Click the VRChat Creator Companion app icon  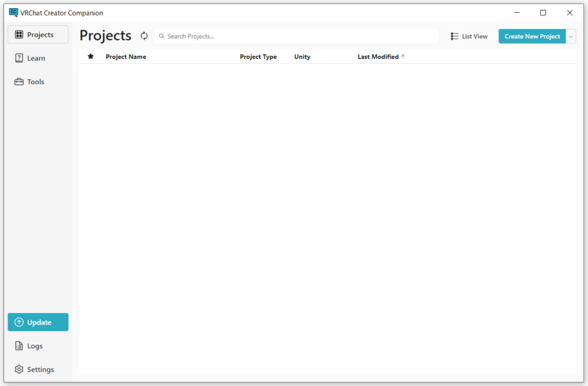(14, 13)
